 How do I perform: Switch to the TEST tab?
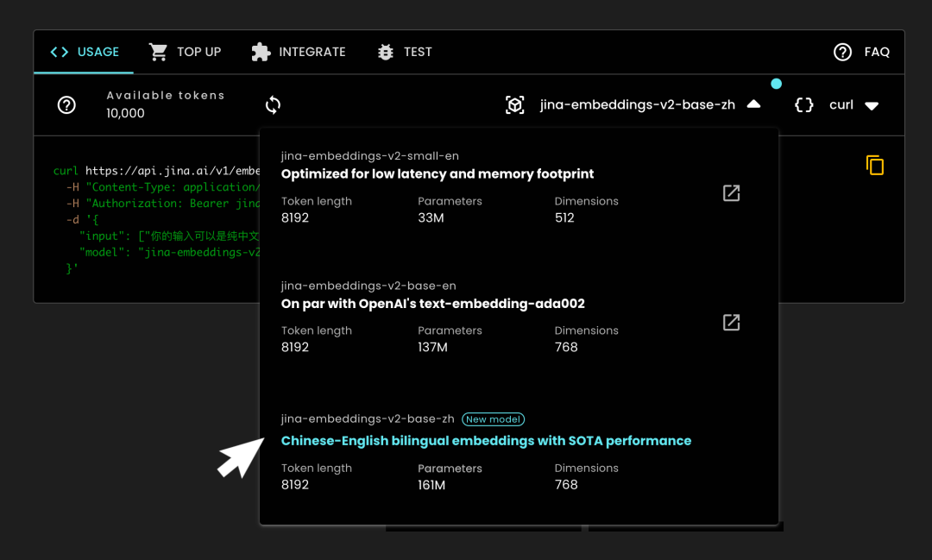(404, 53)
